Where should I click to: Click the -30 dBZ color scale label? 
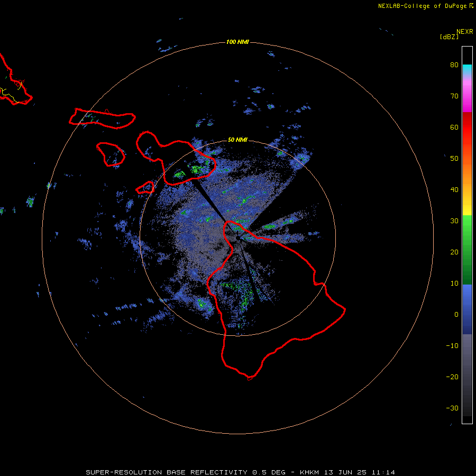pos(452,408)
